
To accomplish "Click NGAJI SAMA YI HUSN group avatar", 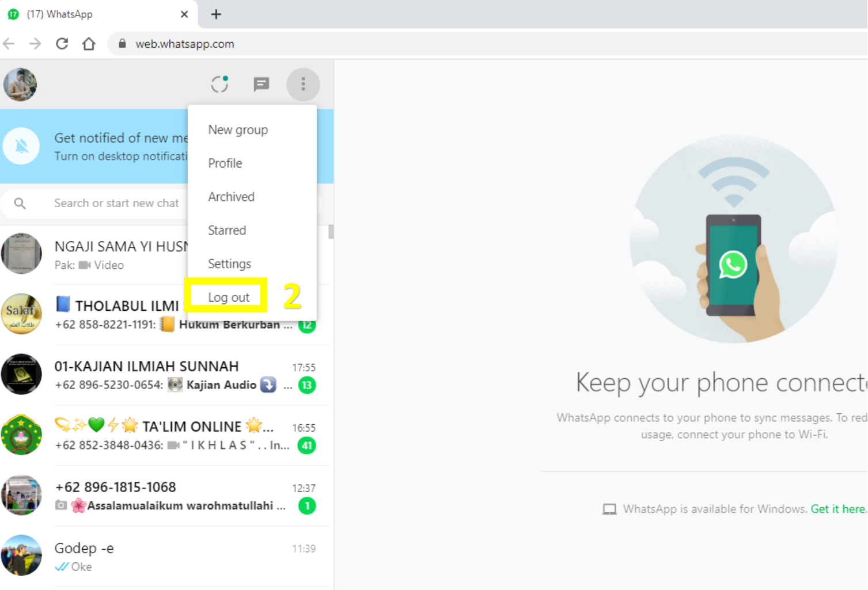I will point(21,254).
